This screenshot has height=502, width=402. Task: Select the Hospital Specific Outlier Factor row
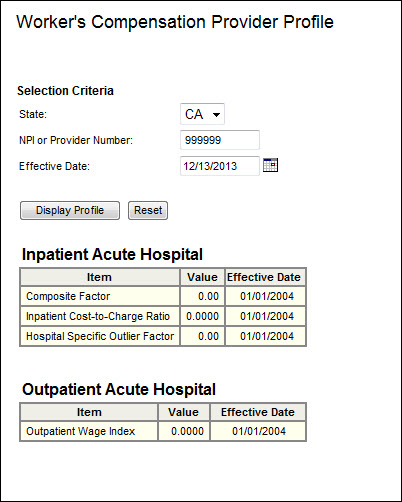pos(163,336)
